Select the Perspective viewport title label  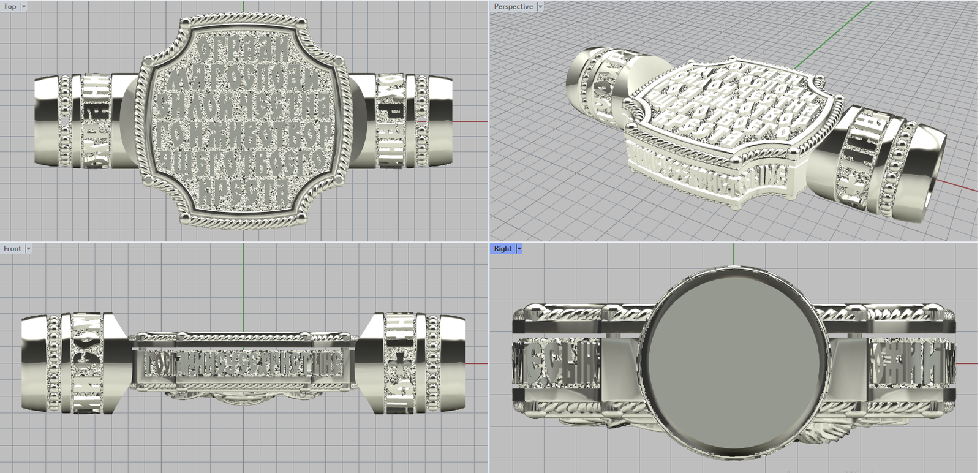pos(513,7)
